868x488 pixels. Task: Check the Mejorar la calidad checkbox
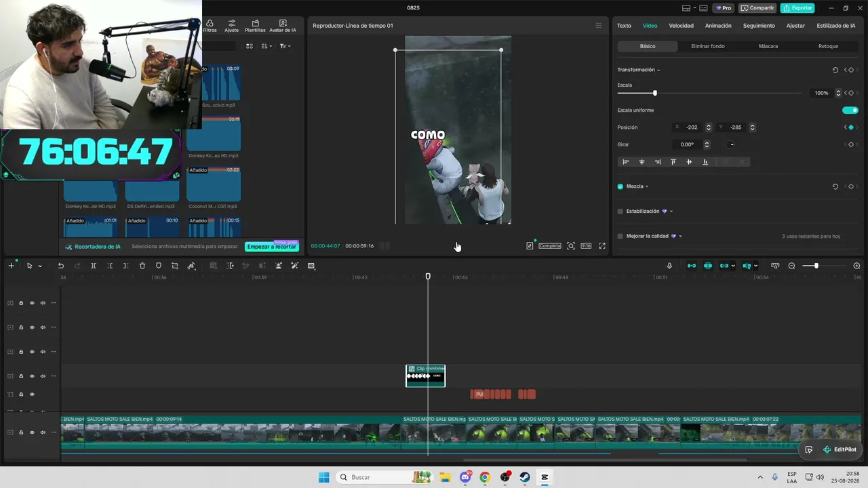pos(620,237)
